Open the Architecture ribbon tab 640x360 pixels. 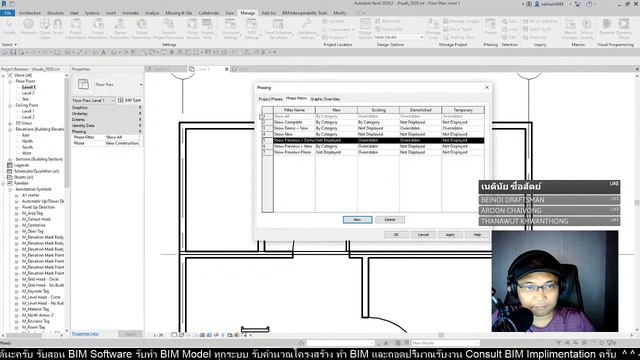point(30,13)
